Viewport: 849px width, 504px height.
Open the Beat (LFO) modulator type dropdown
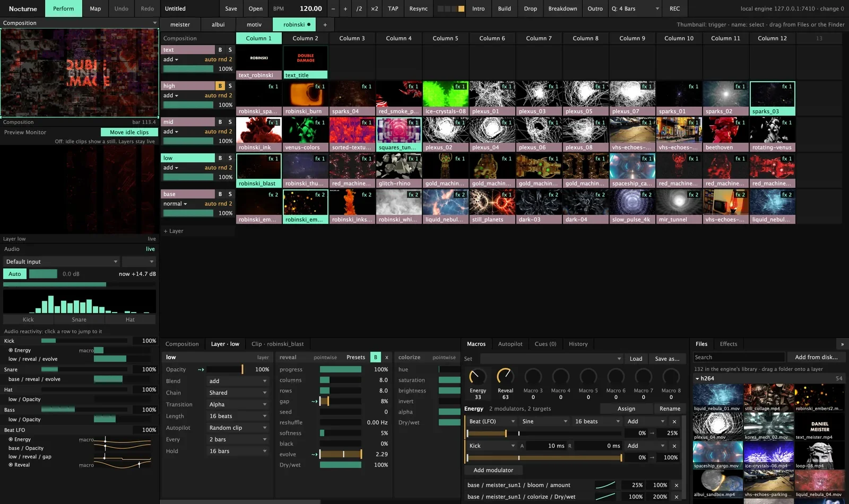pyautogui.click(x=491, y=421)
